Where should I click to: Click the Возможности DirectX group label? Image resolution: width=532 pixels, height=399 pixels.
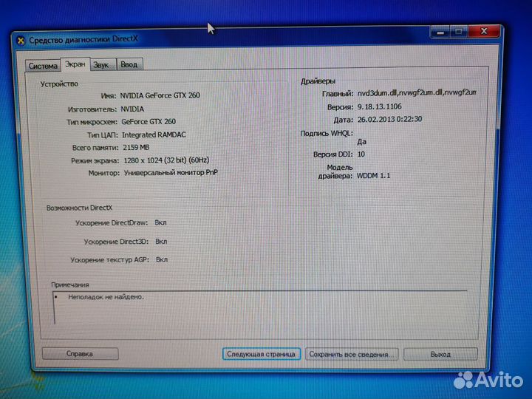79,208
